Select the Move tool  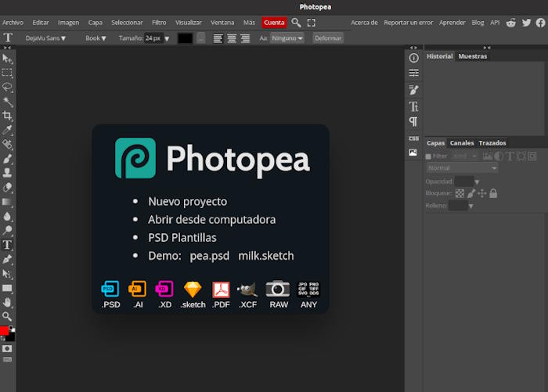click(x=7, y=59)
